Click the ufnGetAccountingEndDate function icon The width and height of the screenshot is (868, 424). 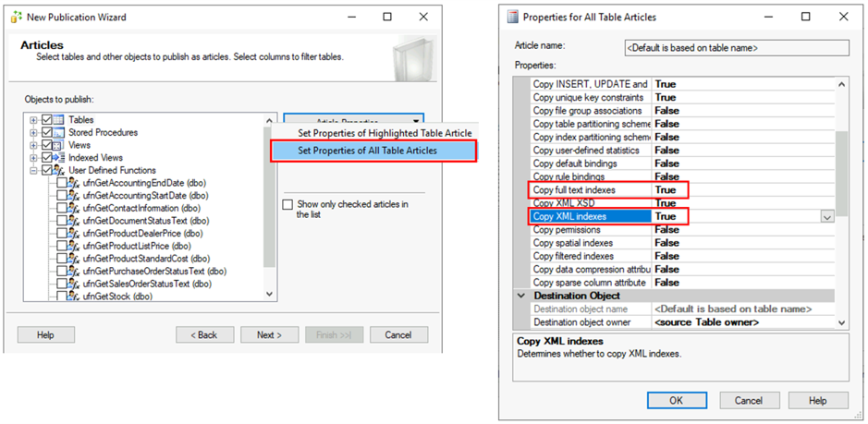pyautogui.click(x=74, y=183)
